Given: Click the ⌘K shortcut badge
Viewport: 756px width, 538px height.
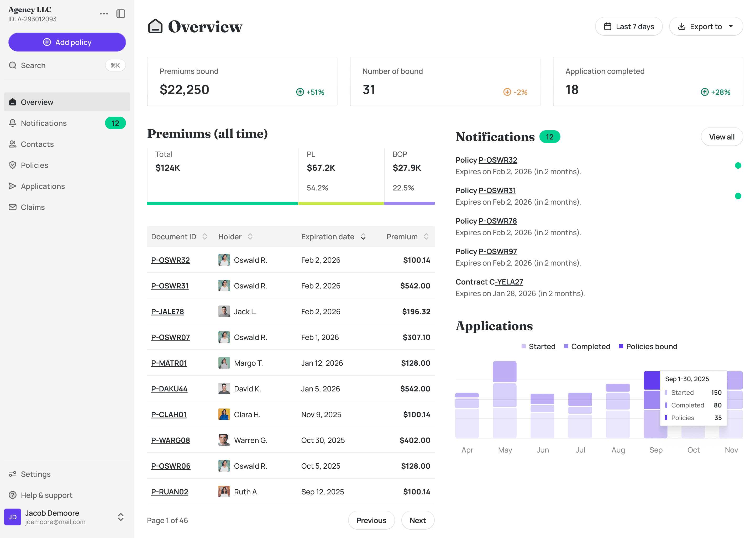Looking at the screenshot, I should click(115, 65).
